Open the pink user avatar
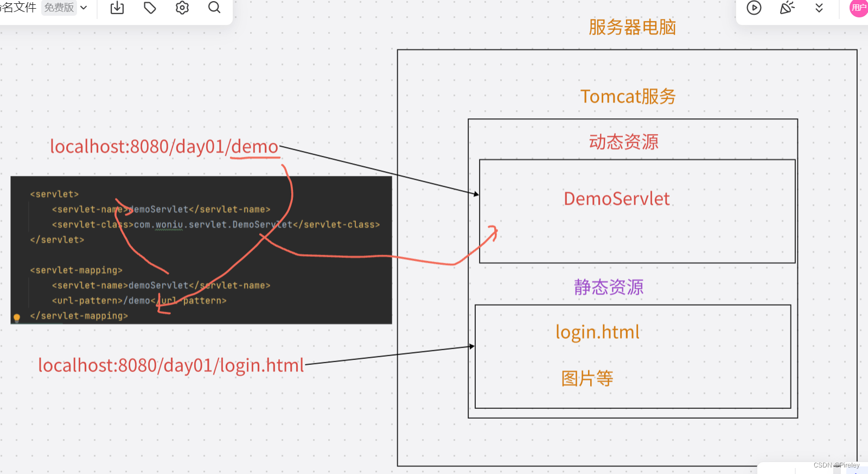 tap(859, 8)
